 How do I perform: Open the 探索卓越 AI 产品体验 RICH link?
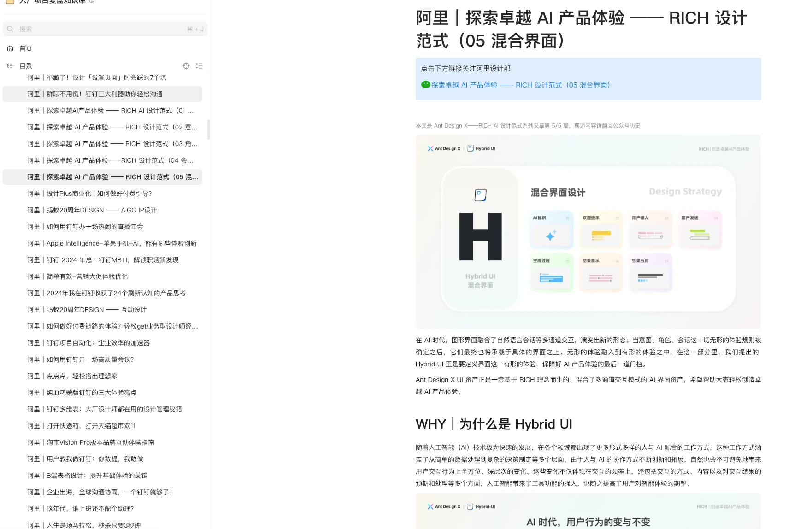click(x=521, y=85)
